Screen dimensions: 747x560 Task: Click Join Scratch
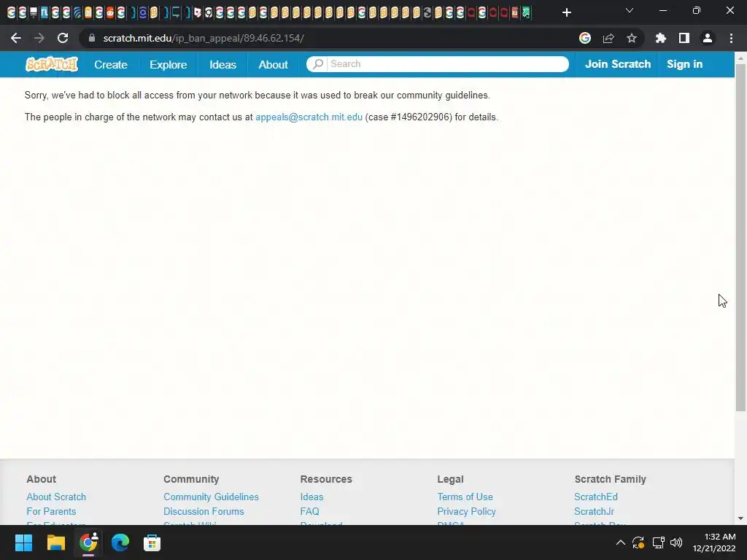(617, 64)
